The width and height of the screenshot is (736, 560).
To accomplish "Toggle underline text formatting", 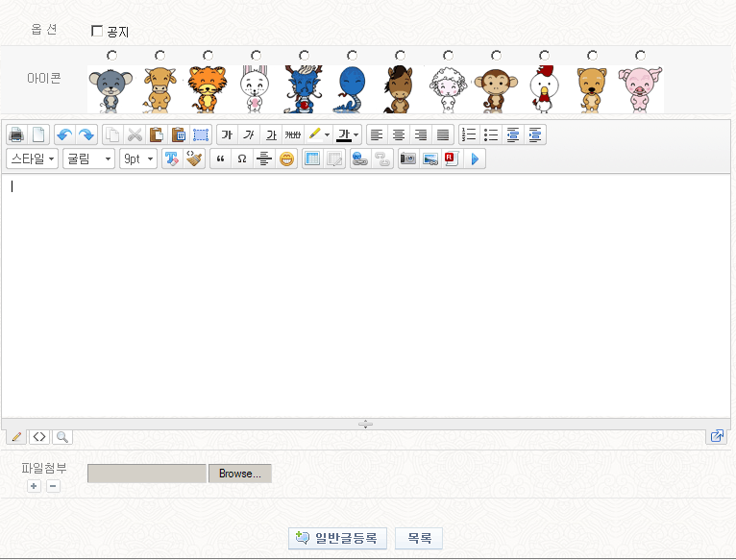I will click(271, 135).
